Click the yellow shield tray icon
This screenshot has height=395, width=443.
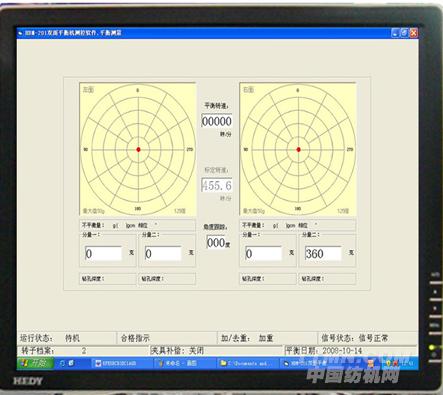[x=388, y=363]
